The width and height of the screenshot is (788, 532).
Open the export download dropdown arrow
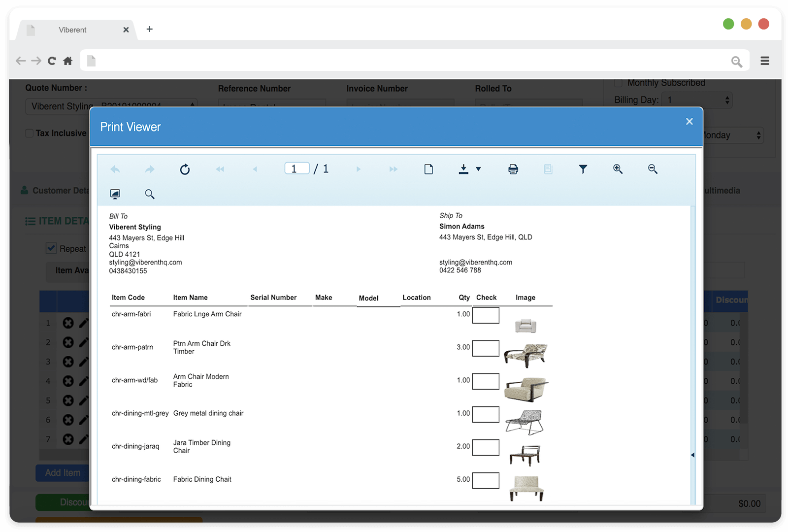coord(478,169)
